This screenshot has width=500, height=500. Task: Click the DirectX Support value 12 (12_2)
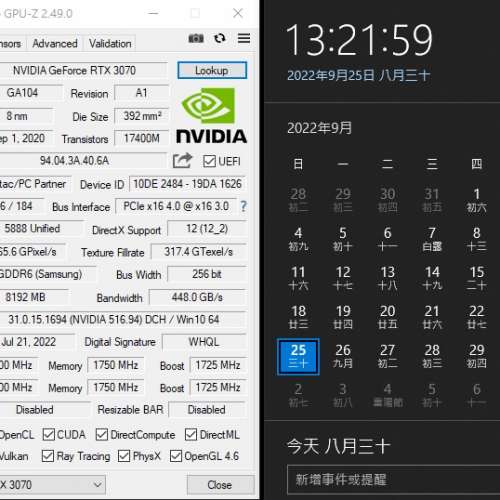pyautogui.click(x=207, y=229)
